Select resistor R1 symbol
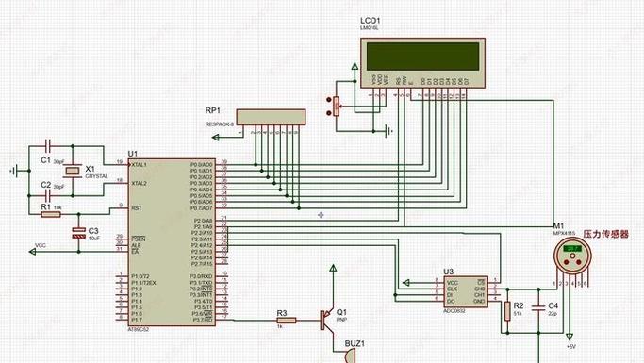Image resolution: width=644 pixels, height=363 pixels. (51, 214)
